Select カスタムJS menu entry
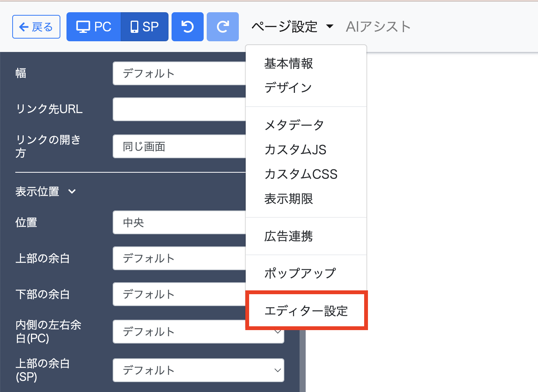 point(295,150)
